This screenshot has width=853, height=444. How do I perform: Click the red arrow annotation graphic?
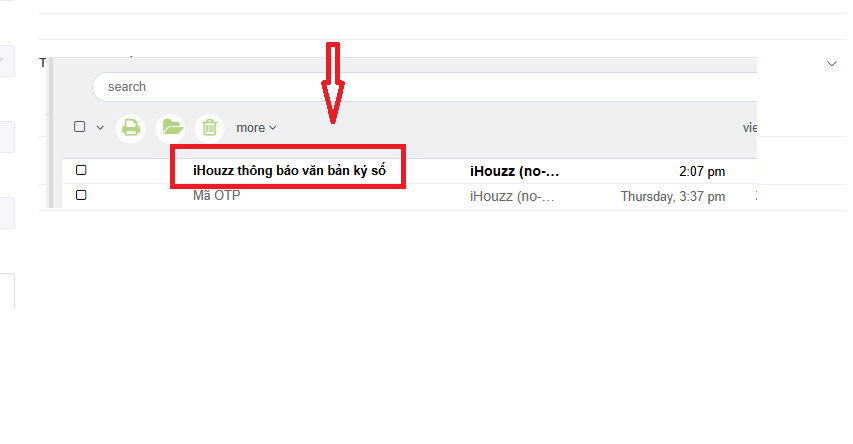tap(333, 83)
